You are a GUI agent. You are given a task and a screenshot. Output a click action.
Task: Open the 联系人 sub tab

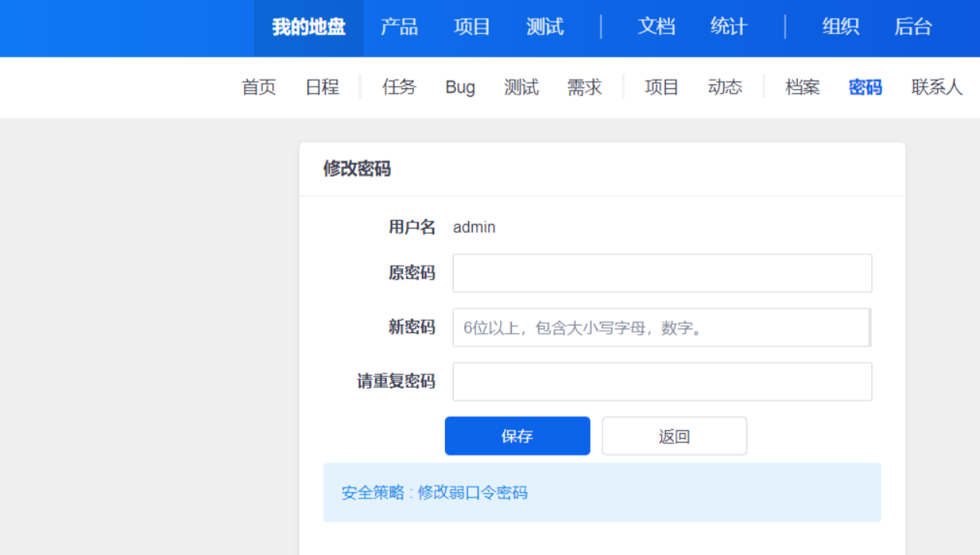click(937, 88)
